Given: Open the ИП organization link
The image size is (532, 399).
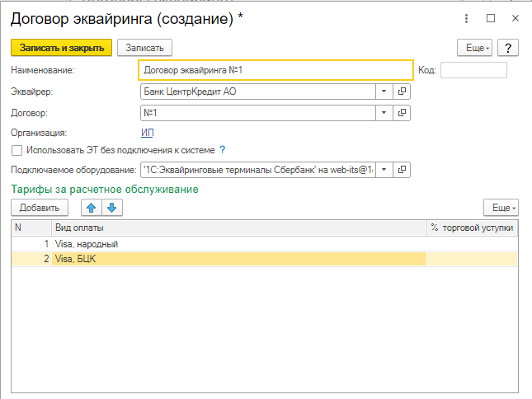Looking at the screenshot, I should [148, 133].
